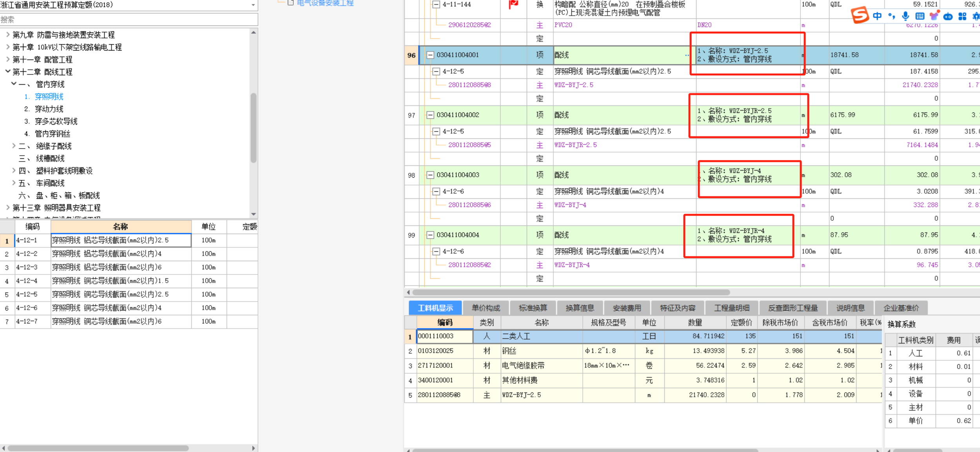
Task: Open Sogou toolbox grid icon
Action: pyautogui.click(x=962, y=16)
